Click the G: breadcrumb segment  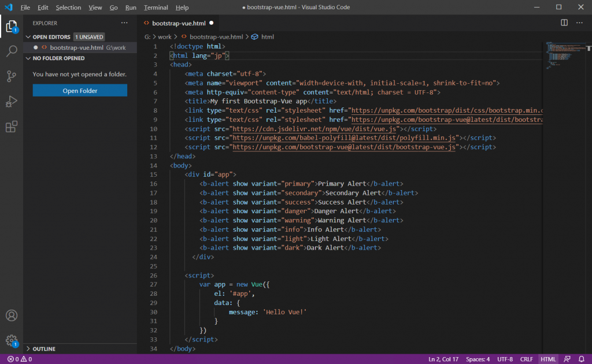point(147,37)
